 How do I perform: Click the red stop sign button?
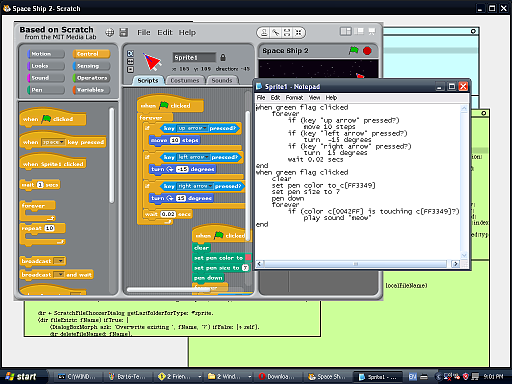coord(367,51)
